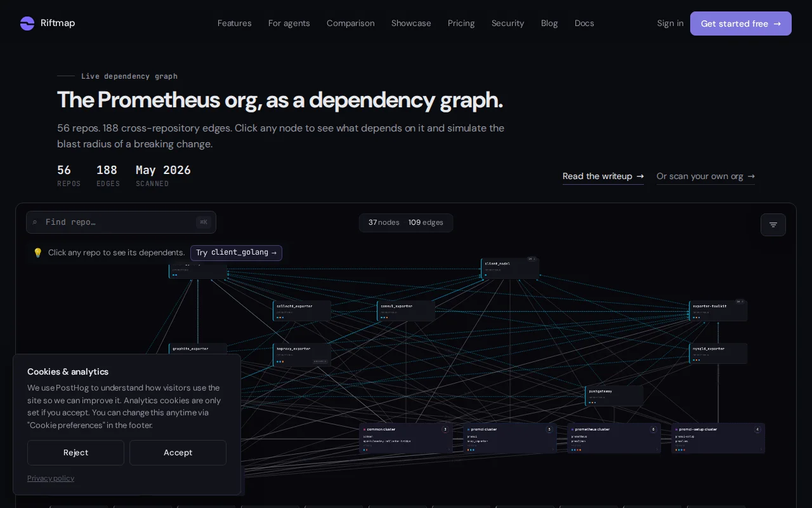Click the lightbulb hint icon
The width and height of the screenshot is (812, 508).
(37, 253)
